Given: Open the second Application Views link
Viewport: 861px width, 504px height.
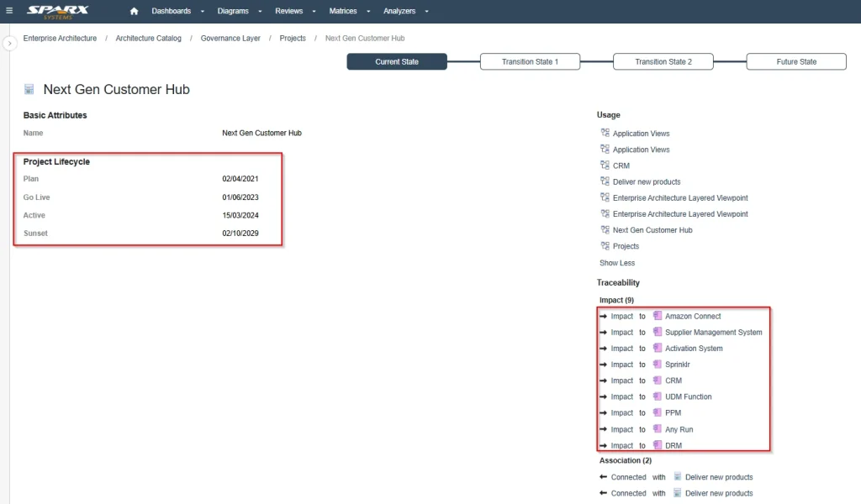Looking at the screenshot, I should 642,150.
